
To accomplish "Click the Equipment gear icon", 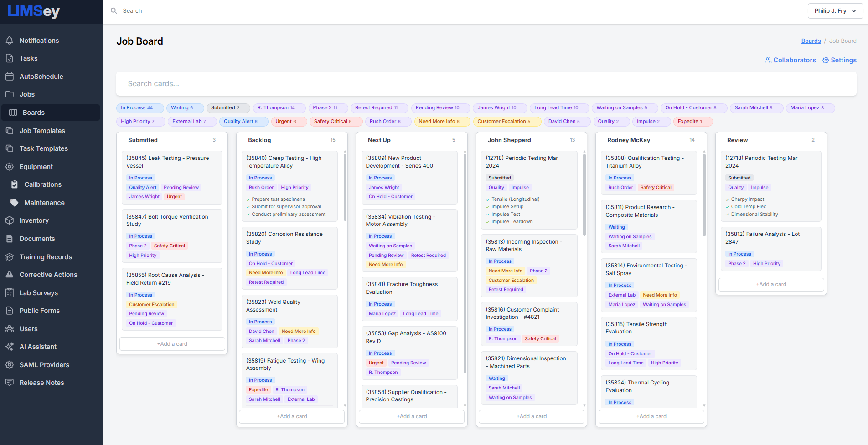I will click(10, 167).
